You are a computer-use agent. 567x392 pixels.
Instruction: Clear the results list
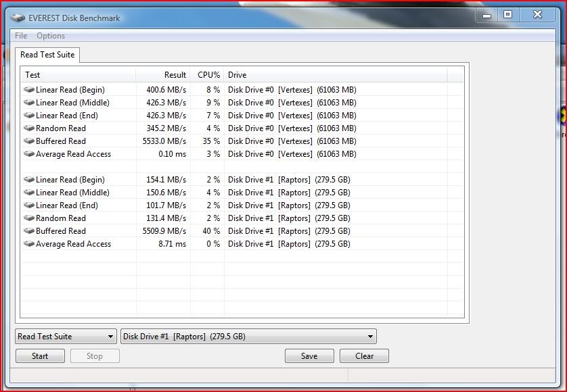coord(364,356)
